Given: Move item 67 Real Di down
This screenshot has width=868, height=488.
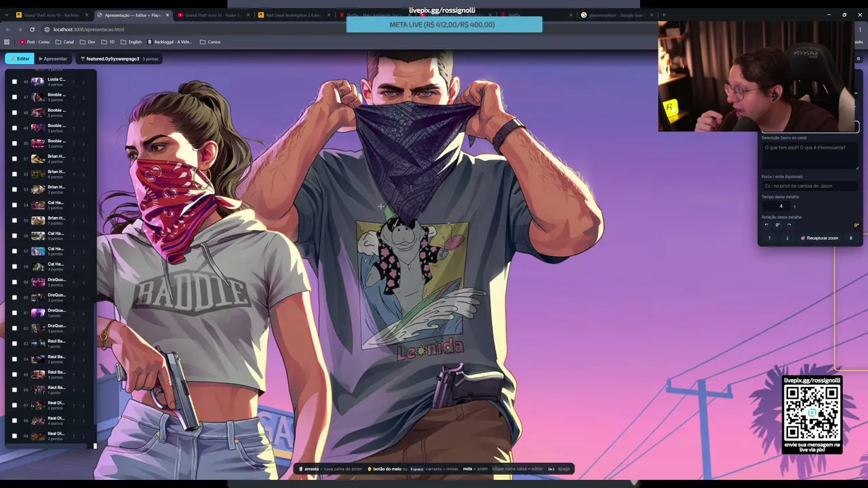Looking at the screenshot, I should coord(83,405).
